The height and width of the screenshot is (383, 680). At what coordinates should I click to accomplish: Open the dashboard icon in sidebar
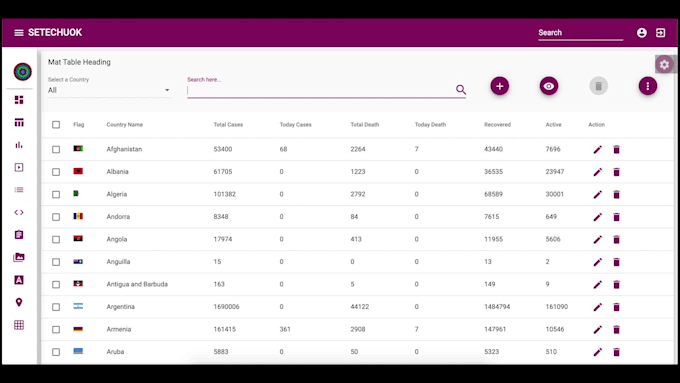[19, 100]
